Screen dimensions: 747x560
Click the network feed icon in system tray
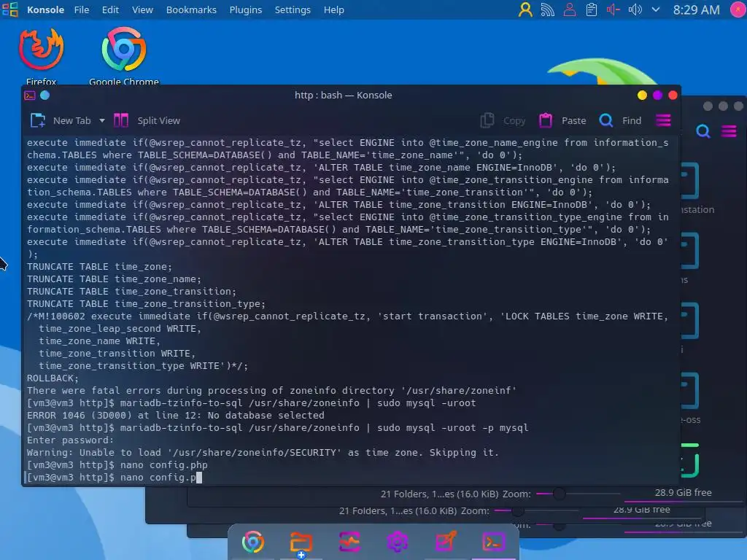pyautogui.click(x=547, y=9)
